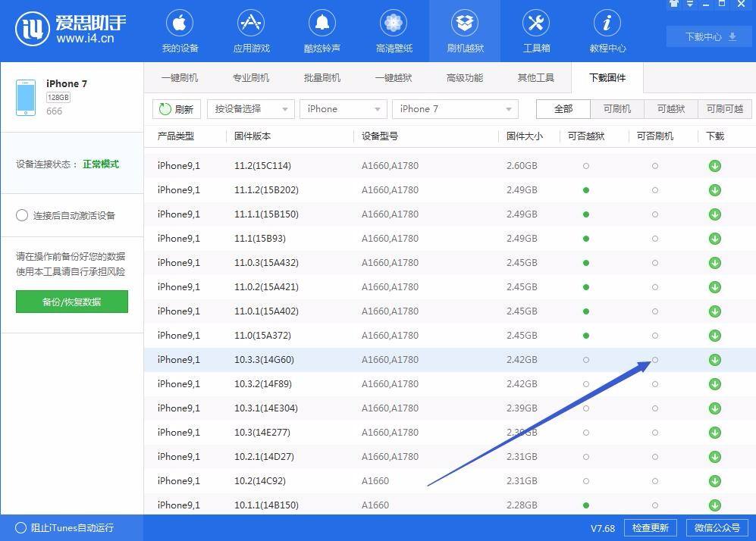756x541 pixels.
Task: Select the 下载固件 tab
Action: click(x=607, y=77)
